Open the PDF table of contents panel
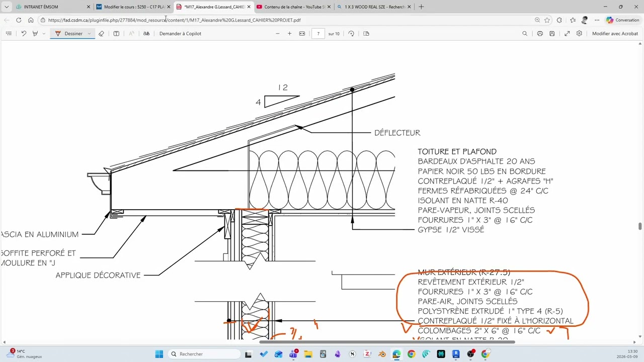This screenshot has width=644, height=362. click(x=9, y=34)
